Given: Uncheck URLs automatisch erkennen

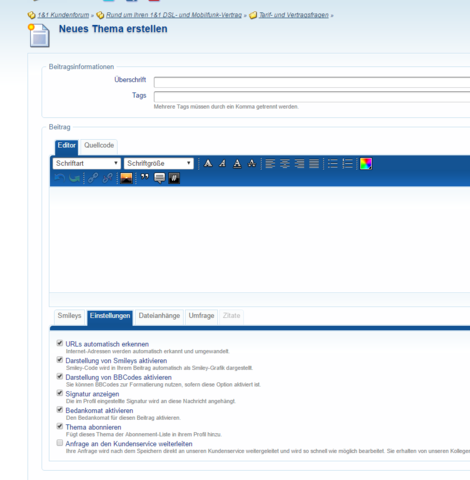Looking at the screenshot, I should click(60, 343).
